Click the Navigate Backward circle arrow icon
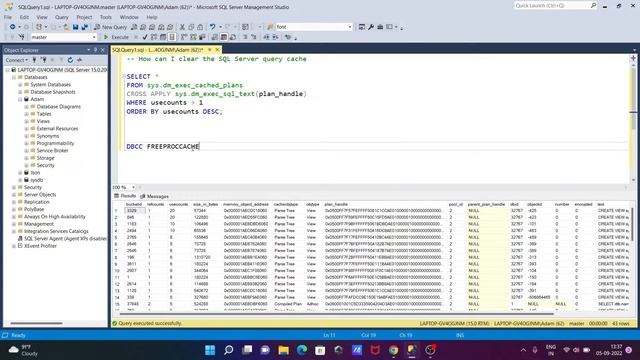This screenshot has height=360, width=640. pos(13,27)
